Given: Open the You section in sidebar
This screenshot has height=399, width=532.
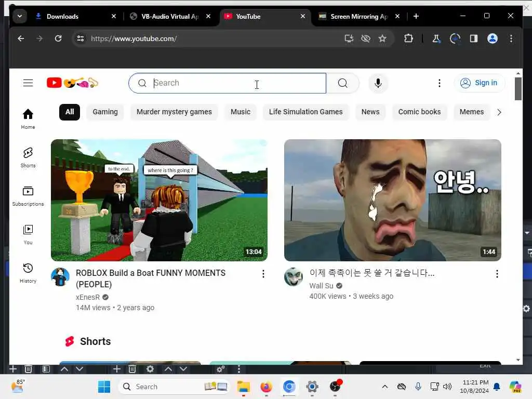Looking at the screenshot, I should [28, 234].
